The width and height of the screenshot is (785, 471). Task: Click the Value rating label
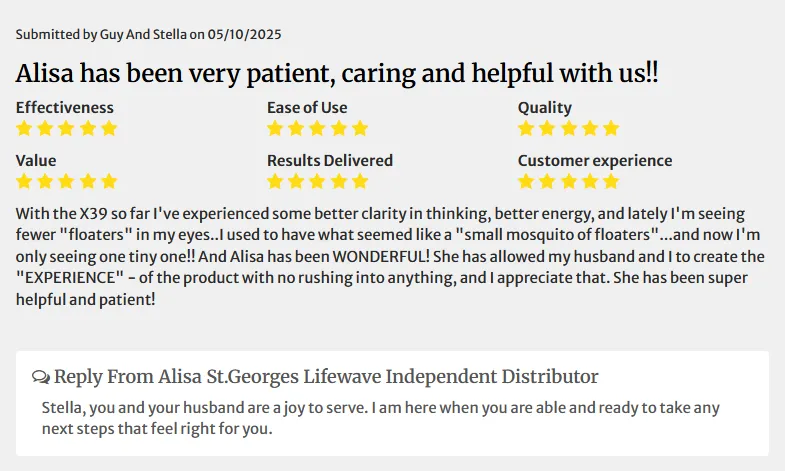coord(36,161)
